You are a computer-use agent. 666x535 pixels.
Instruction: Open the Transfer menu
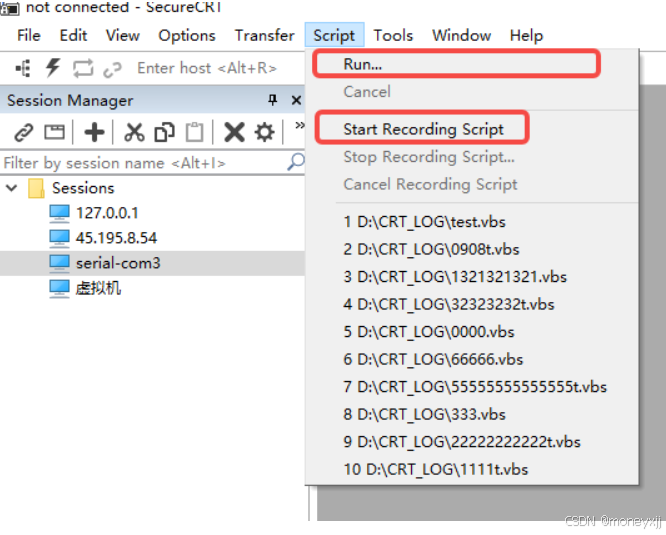coord(265,35)
